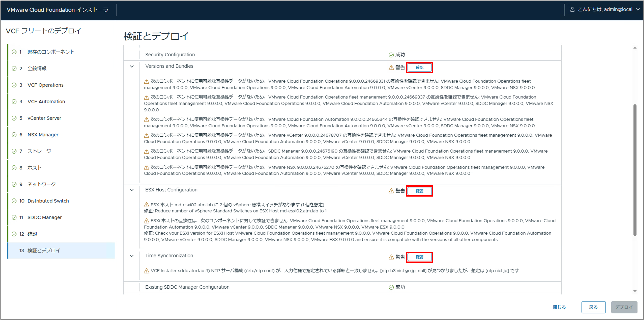
Task: Click green check icon beside vCenter Server
Action: [x=14, y=118]
